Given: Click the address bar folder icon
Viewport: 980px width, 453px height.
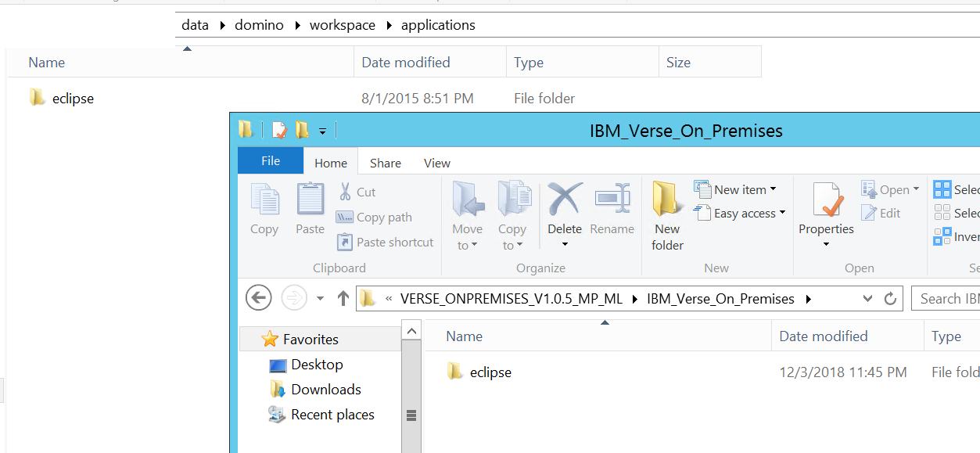Looking at the screenshot, I should coord(368,299).
